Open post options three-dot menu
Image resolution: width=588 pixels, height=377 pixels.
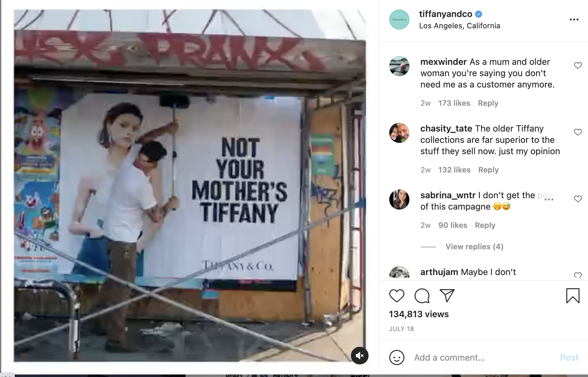(x=574, y=20)
